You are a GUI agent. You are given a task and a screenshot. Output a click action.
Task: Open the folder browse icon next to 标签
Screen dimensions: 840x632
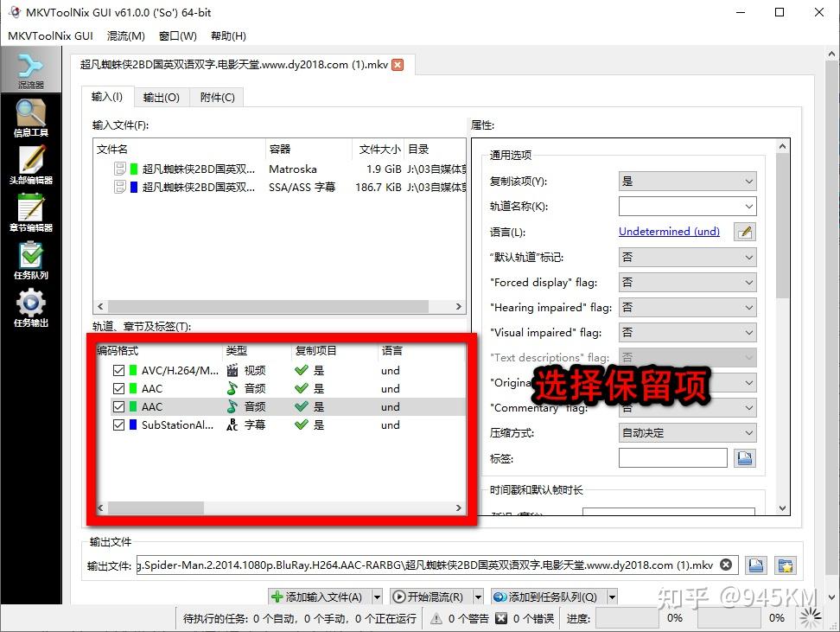[x=744, y=458]
